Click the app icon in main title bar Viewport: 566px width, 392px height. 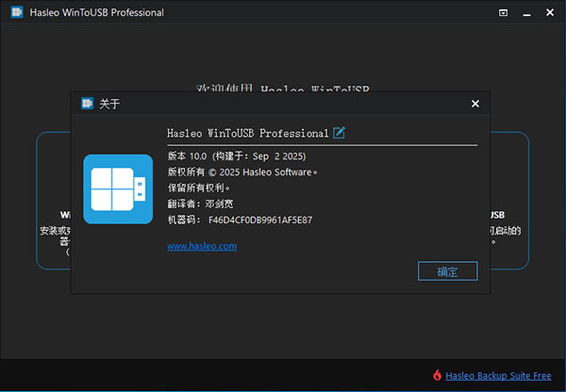[15, 12]
